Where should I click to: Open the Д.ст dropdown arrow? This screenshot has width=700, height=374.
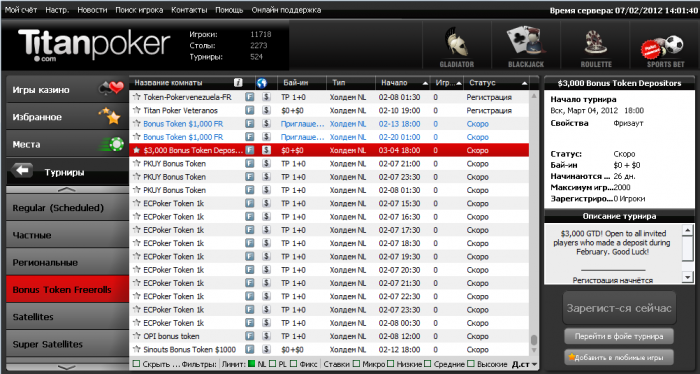[534, 365]
